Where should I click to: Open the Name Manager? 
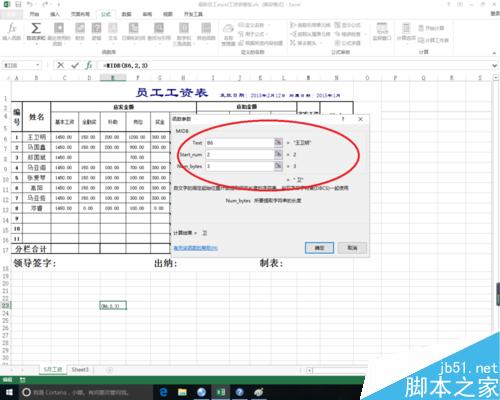[228, 34]
